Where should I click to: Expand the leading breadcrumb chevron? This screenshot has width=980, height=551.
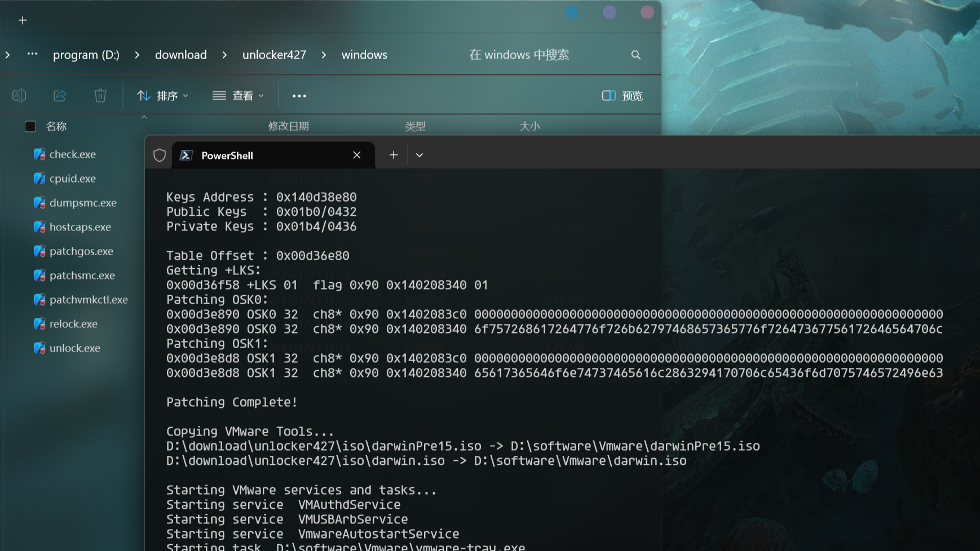(7, 55)
